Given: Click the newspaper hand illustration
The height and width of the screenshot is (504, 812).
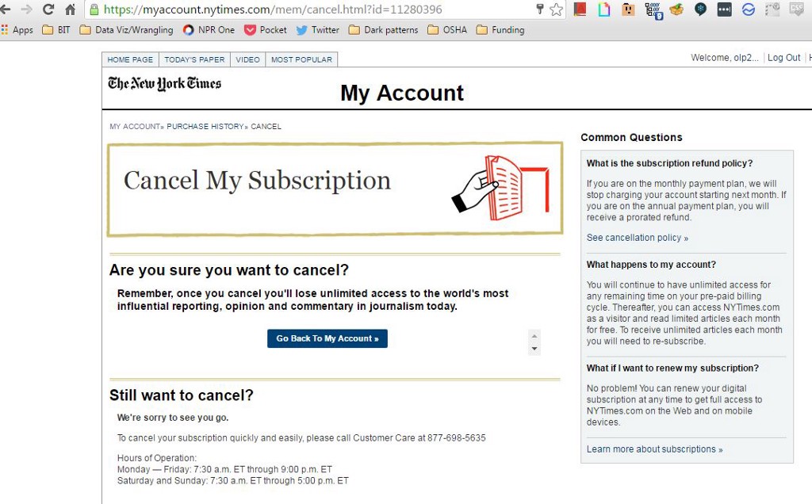Looking at the screenshot, I should click(500, 187).
